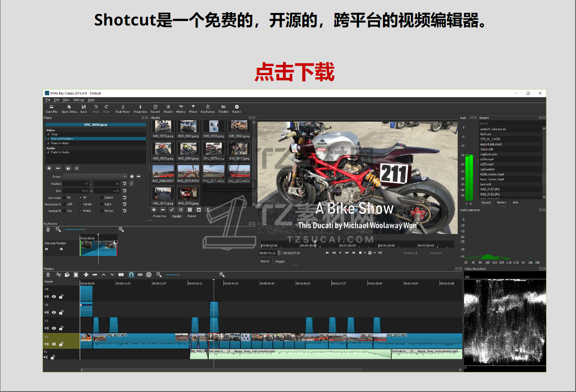The width and height of the screenshot is (576, 392).
Task: Click the player scrub bar playhead marker
Action: click(315, 243)
